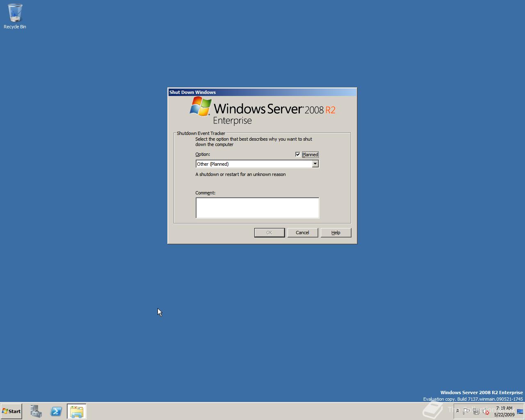This screenshot has width=525, height=420.
Task: Launch Windows PowerShell from the taskbar
Action: point(56,411)
